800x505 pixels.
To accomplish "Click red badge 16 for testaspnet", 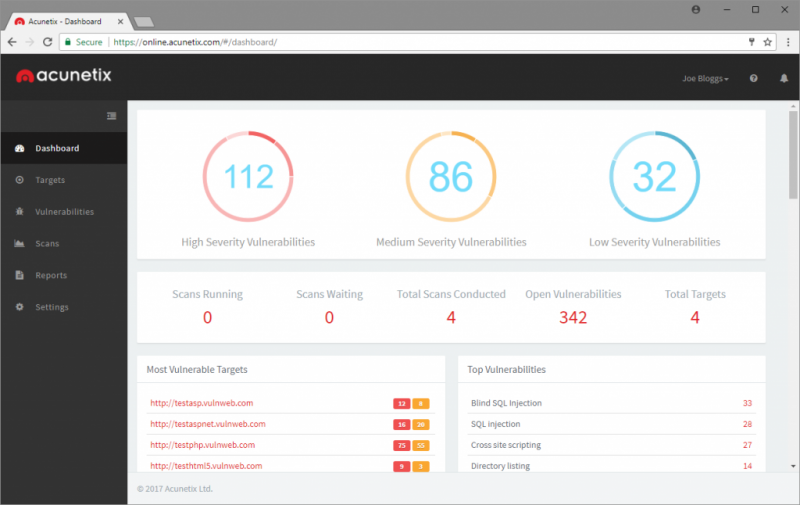I will (402, 424).
